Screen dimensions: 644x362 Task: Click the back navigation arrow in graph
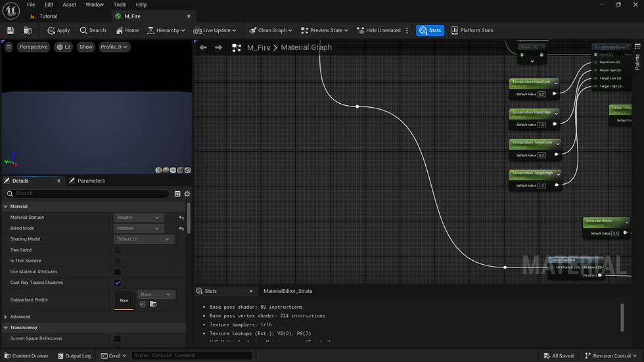point(203,47)
